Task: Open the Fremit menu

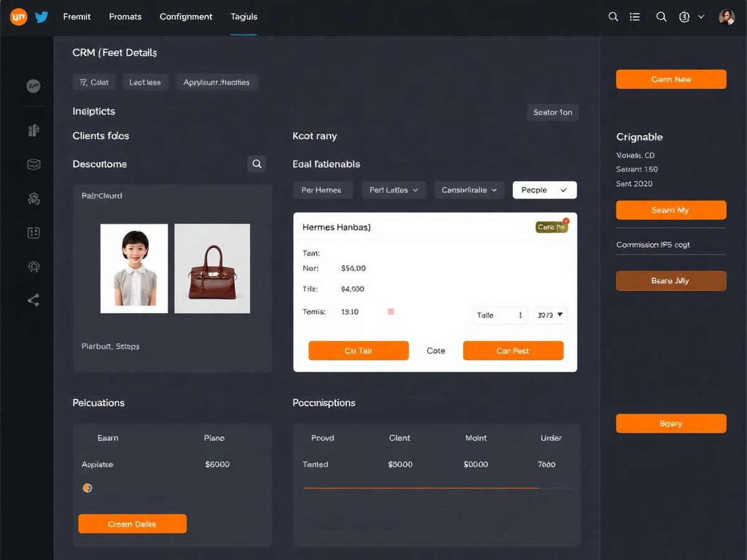Action: coord(77,17)
